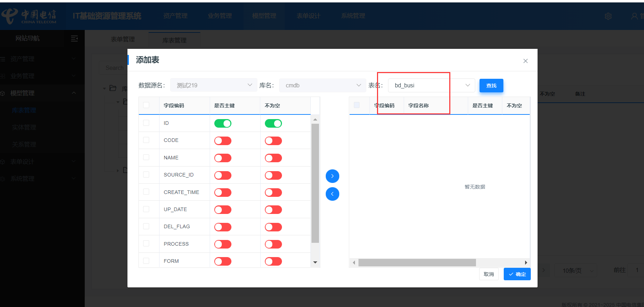Check the select-all box in left table header
The width and height of the screenshot is (644, 307).
click(146, 105)
